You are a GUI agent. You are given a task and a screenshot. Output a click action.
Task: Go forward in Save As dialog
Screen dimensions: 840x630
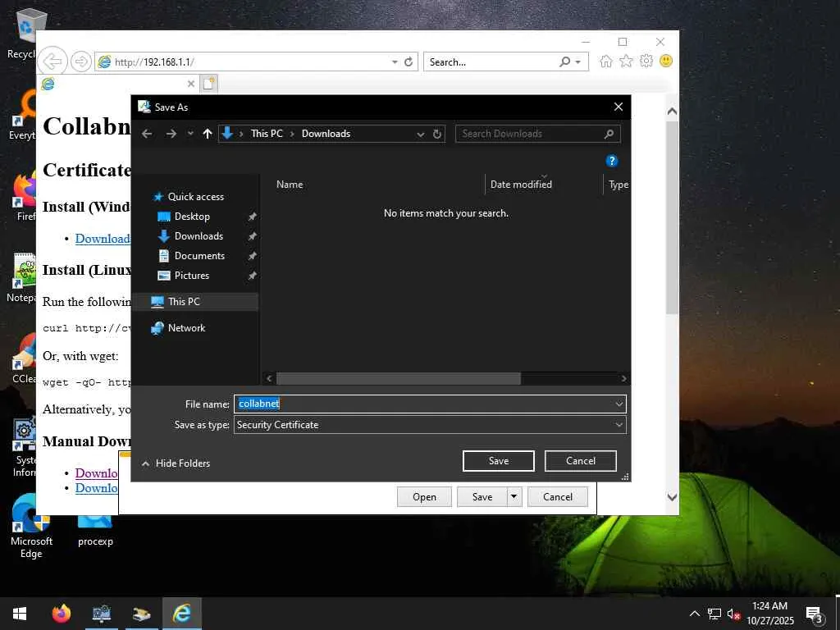tap(171, 134)
